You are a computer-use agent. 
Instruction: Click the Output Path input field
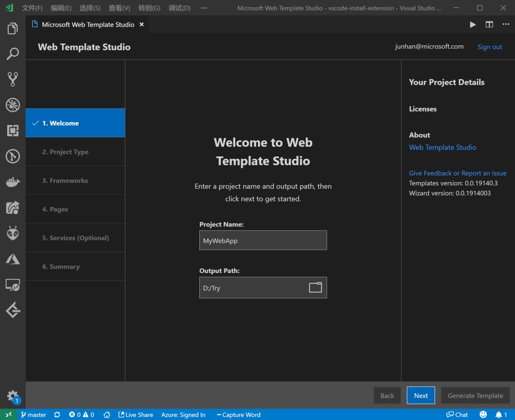tap(263, 287)
